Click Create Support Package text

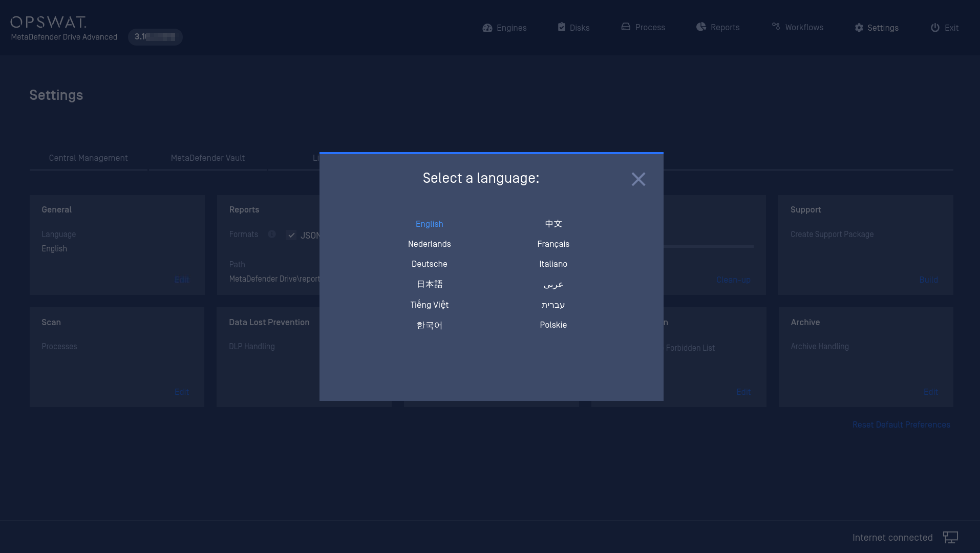[832, 234]
